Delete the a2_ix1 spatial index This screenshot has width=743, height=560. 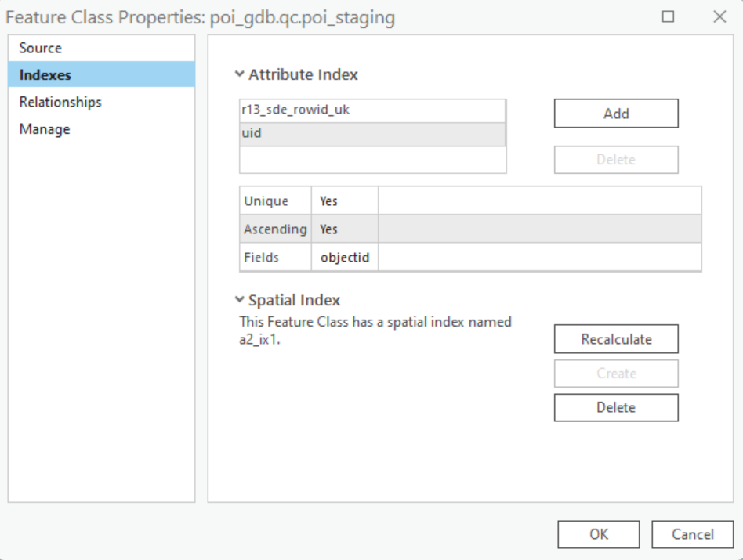tap(616, 407)
